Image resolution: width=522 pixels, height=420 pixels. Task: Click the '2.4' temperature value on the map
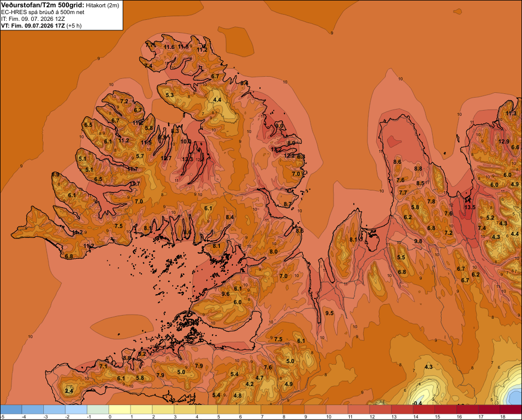click(69, 391)
